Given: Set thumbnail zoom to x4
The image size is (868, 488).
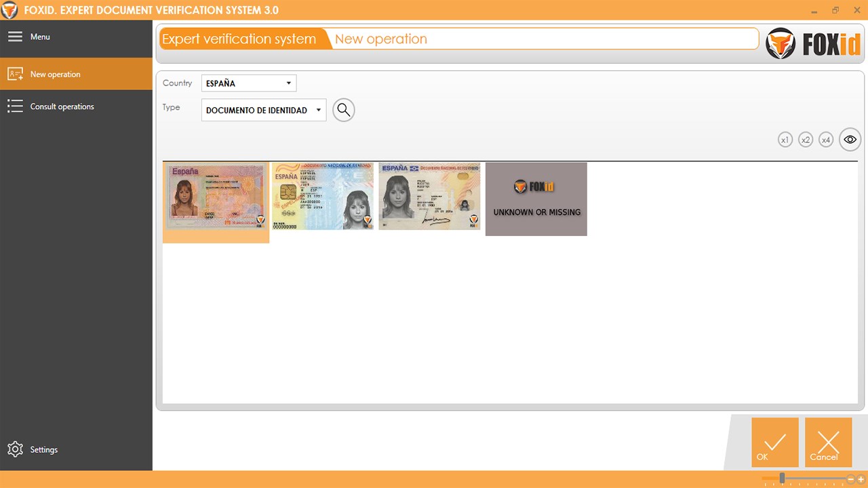Looking at the screenshot, I should click(826, 140).
